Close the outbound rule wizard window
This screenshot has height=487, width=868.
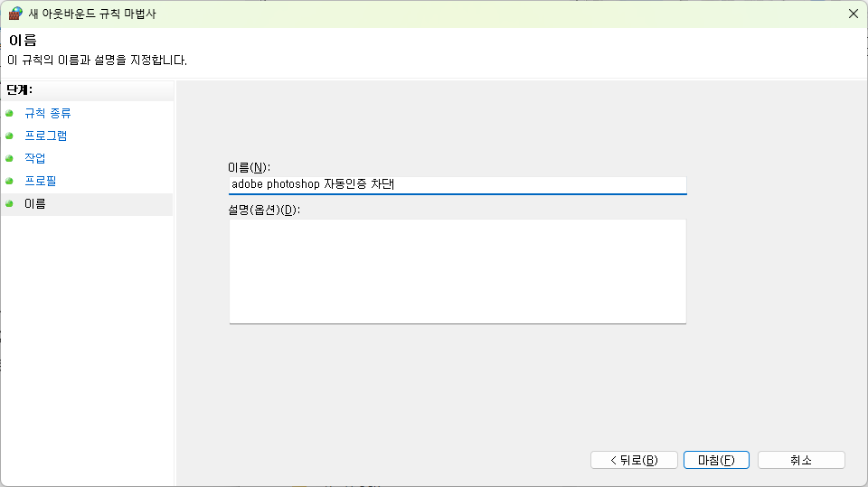pos(853,14)
